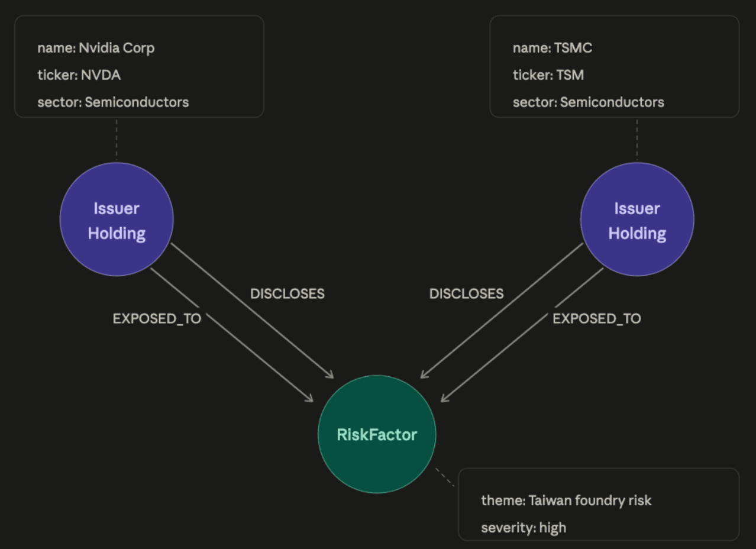Select EXPOSED_TO edge label from Nvidia node
The image size is (756, 549).
(x=157, y=319)
